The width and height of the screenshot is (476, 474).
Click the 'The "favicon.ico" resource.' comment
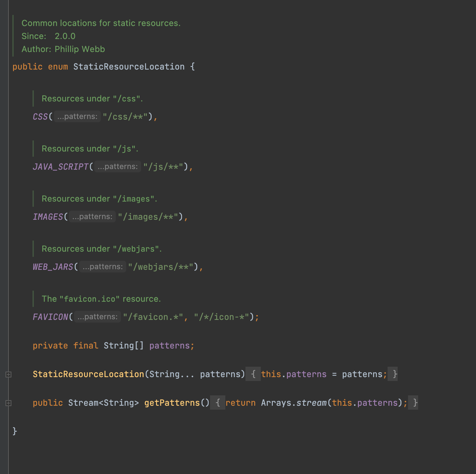click(x=101, y=299)
